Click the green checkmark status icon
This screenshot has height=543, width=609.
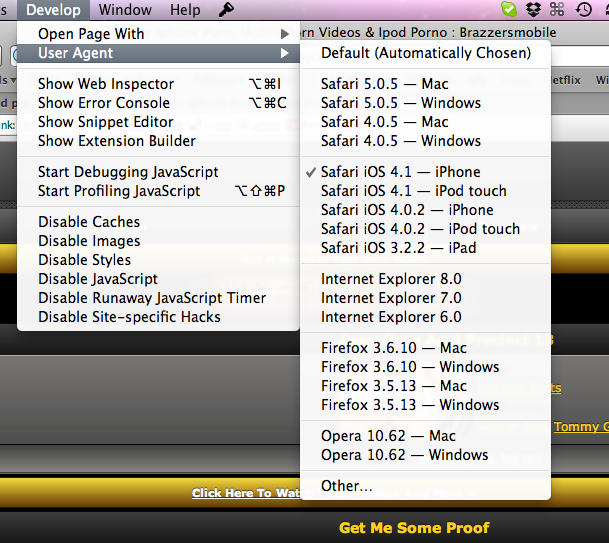pyautogui.click(x=509, y=10)
